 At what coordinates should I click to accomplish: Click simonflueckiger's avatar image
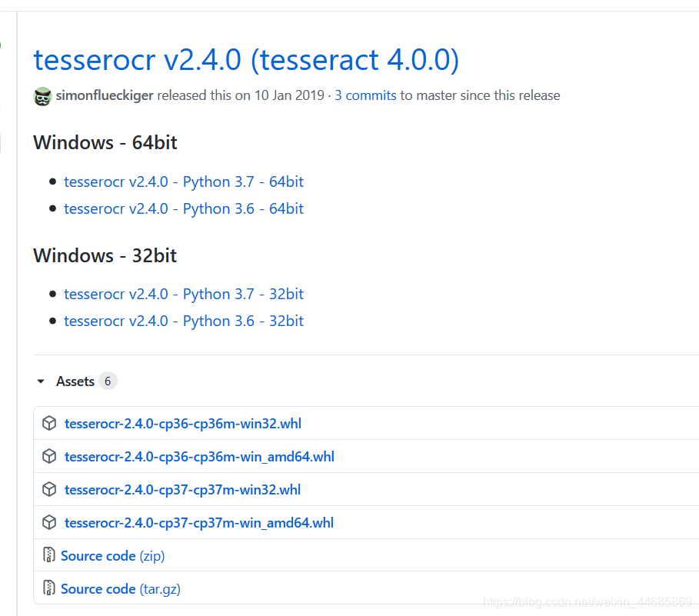click(x=42, y=96)
